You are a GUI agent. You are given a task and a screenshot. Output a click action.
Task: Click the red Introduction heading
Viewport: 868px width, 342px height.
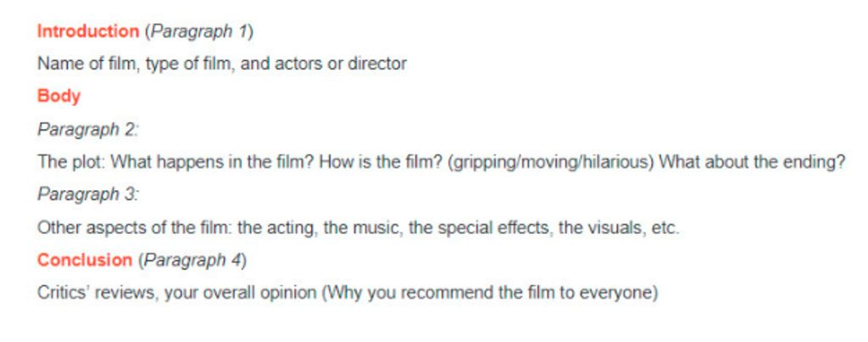tap(88, 31)
